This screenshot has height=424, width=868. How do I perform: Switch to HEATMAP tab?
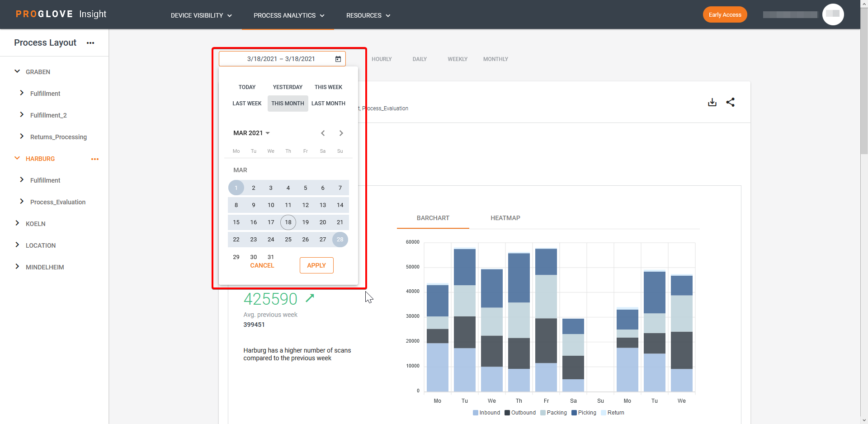tap(505, 218)
